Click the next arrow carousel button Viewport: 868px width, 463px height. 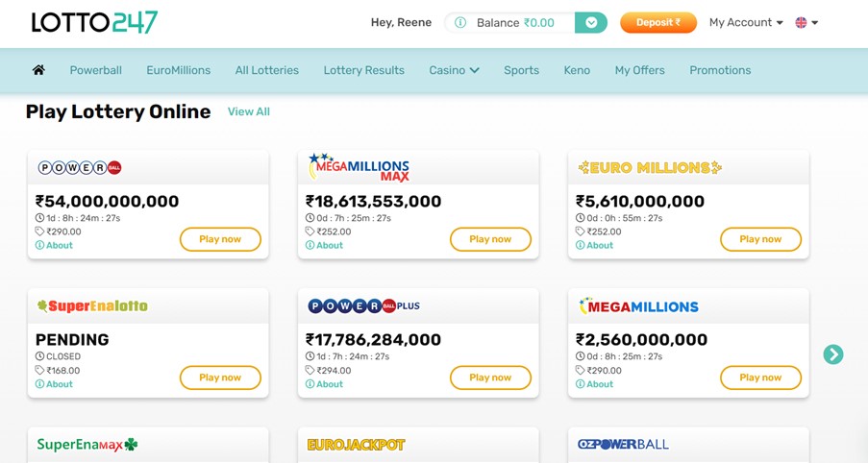(833, 354)
